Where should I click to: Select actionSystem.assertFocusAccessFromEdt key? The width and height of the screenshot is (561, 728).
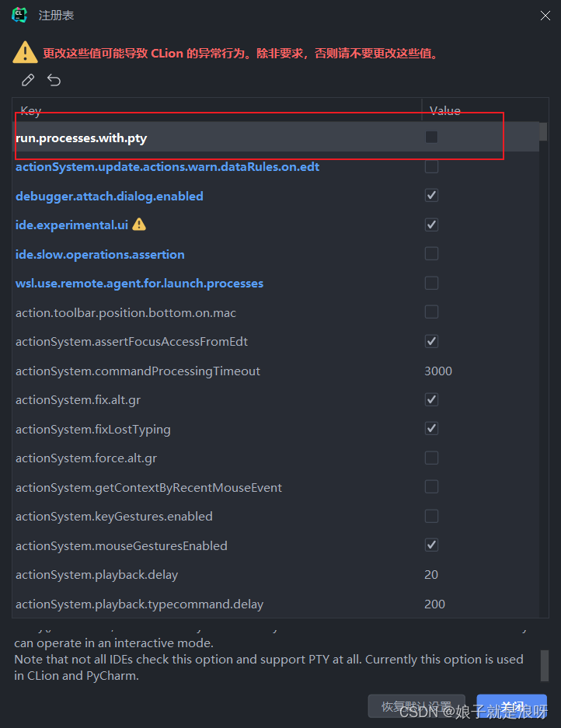click(x=131, y=342)
